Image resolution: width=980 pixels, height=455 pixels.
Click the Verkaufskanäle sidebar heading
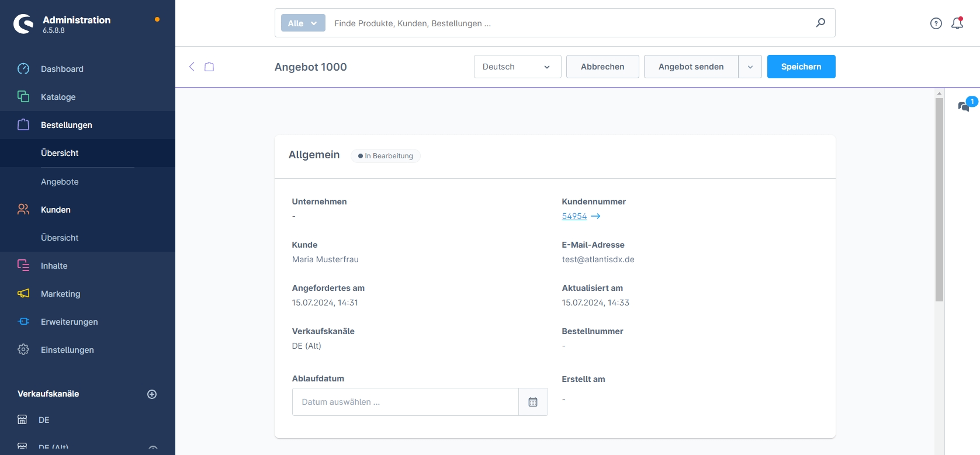pos(48,394)
